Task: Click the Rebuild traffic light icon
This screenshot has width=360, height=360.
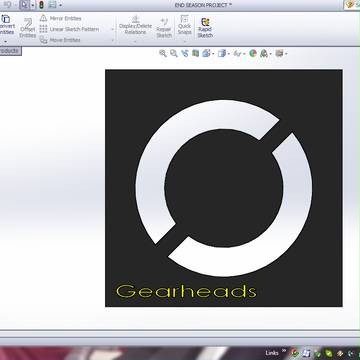Action: point(41,5)
